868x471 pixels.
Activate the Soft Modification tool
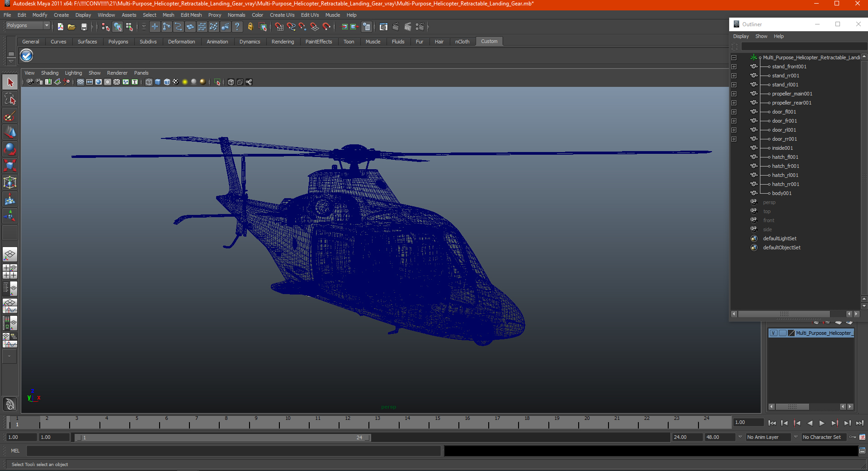tap(10, 199)
